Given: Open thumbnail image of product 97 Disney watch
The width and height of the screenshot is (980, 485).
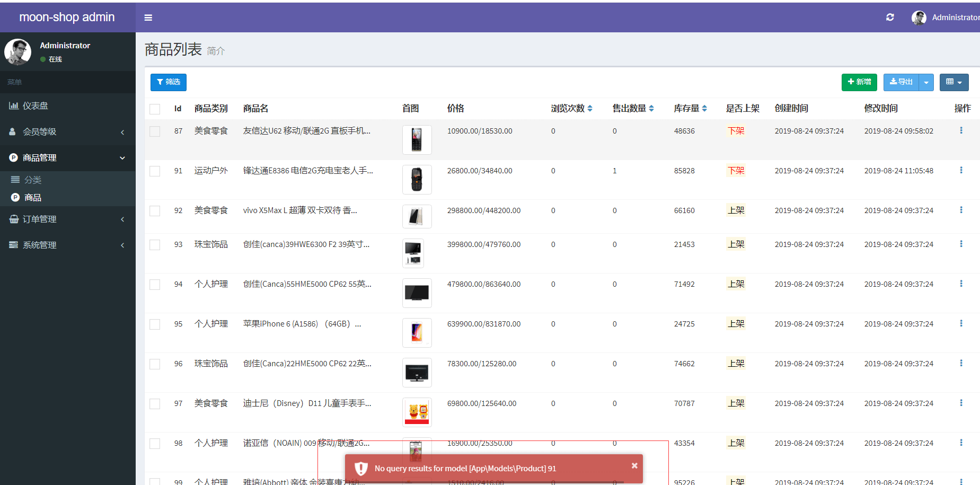Looking at the screenshot, I should [417, 412].
